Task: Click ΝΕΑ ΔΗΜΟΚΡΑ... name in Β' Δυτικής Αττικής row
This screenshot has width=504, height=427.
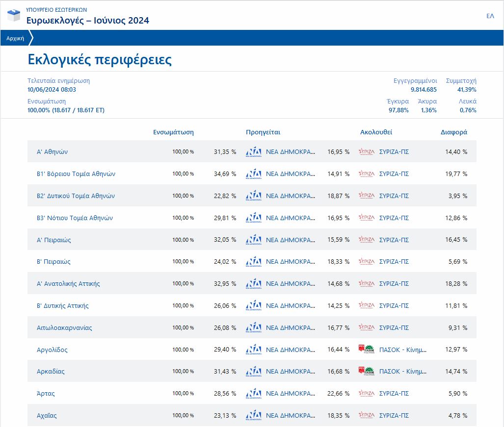Action: [x=291, y=306]
